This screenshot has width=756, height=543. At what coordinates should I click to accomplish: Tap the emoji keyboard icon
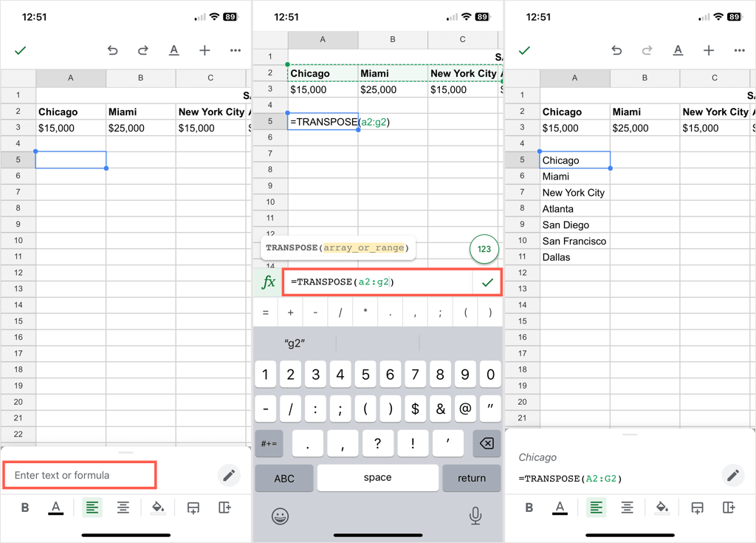pos(279,516)
